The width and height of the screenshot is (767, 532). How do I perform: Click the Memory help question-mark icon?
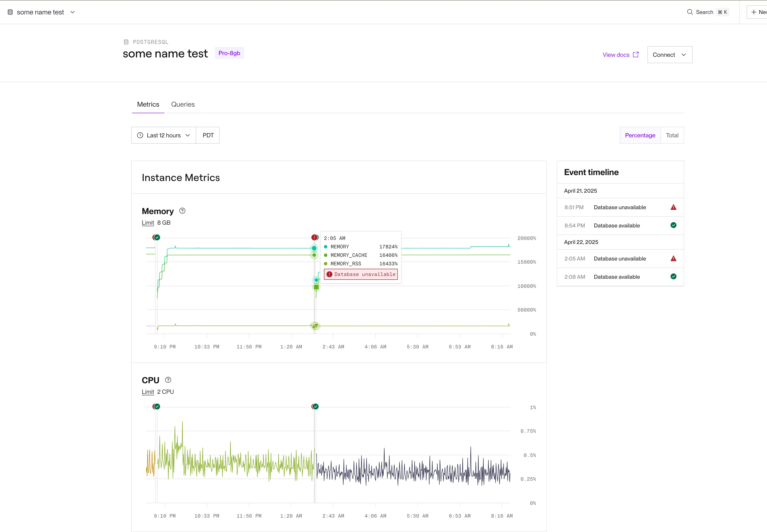click(x=182, y=211)
